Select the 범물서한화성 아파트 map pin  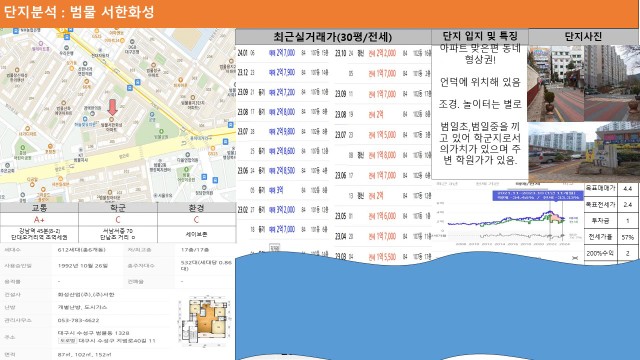111,120
